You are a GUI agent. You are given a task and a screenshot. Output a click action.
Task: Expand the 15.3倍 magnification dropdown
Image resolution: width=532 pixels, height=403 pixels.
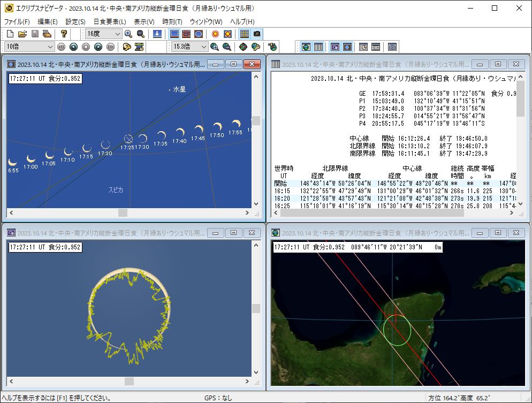(203, 47)
